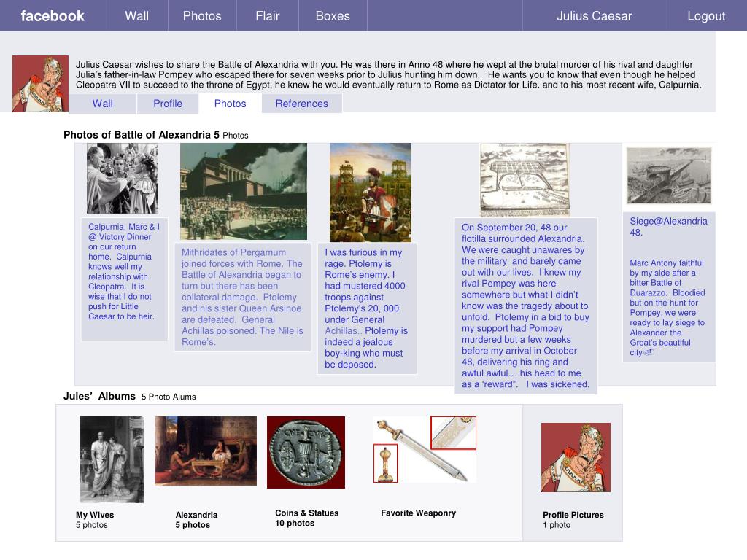Open Julius Caesar's profile picture at top
Viewport: 747px width, 560px height.
[x=41, y=84]
